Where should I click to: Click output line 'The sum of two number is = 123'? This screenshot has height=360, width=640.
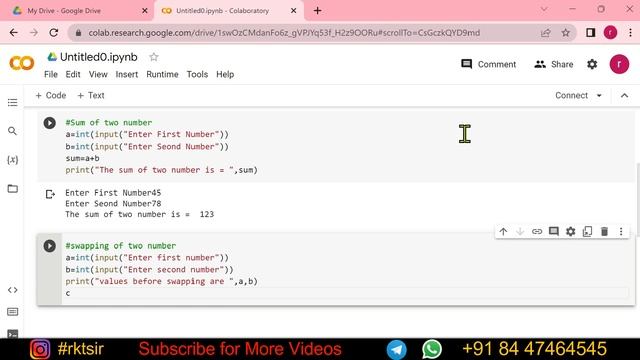[x=140, y=214]
